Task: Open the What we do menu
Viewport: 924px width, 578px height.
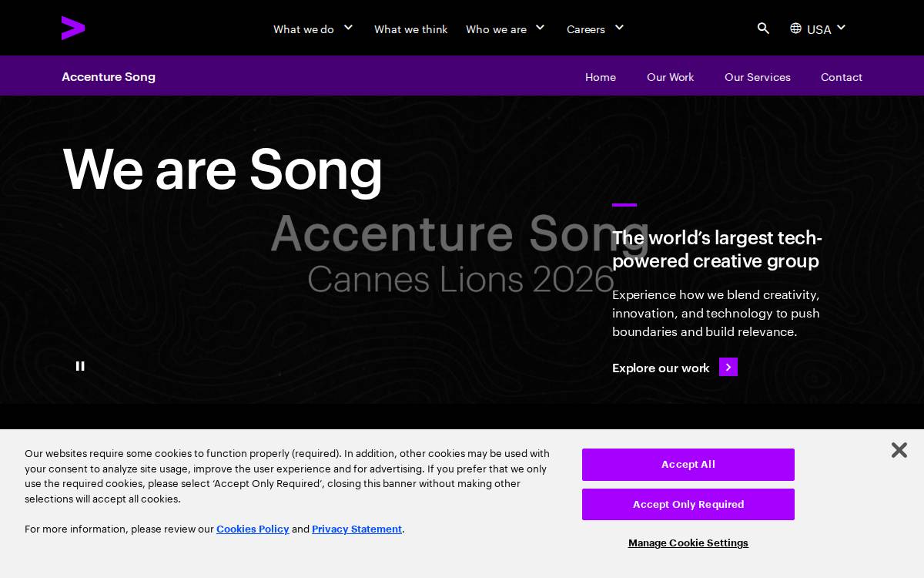Action: point(303,29)
